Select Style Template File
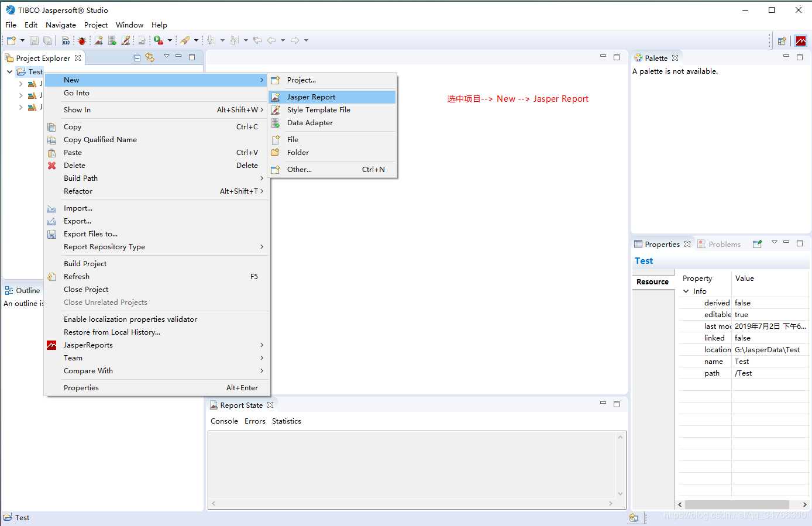Image resolution: width=812 pixels, height=526 pixels. (332, 109)
